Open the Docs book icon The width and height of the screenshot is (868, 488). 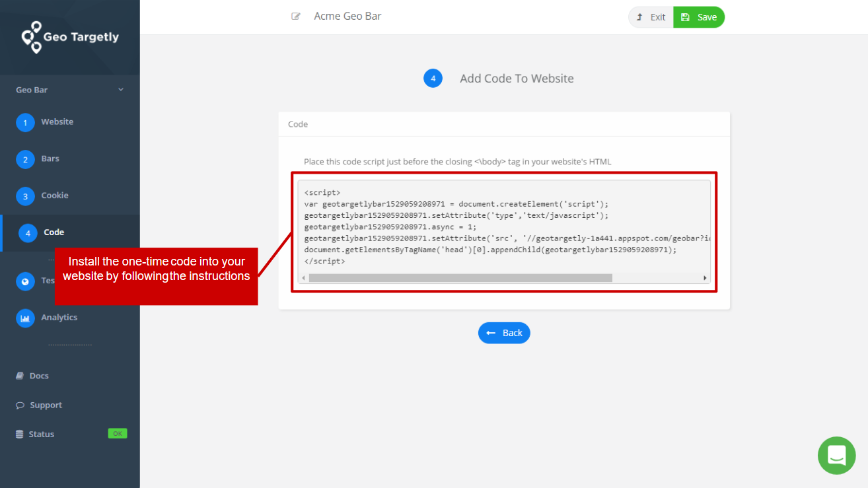(x=19, y=375)
